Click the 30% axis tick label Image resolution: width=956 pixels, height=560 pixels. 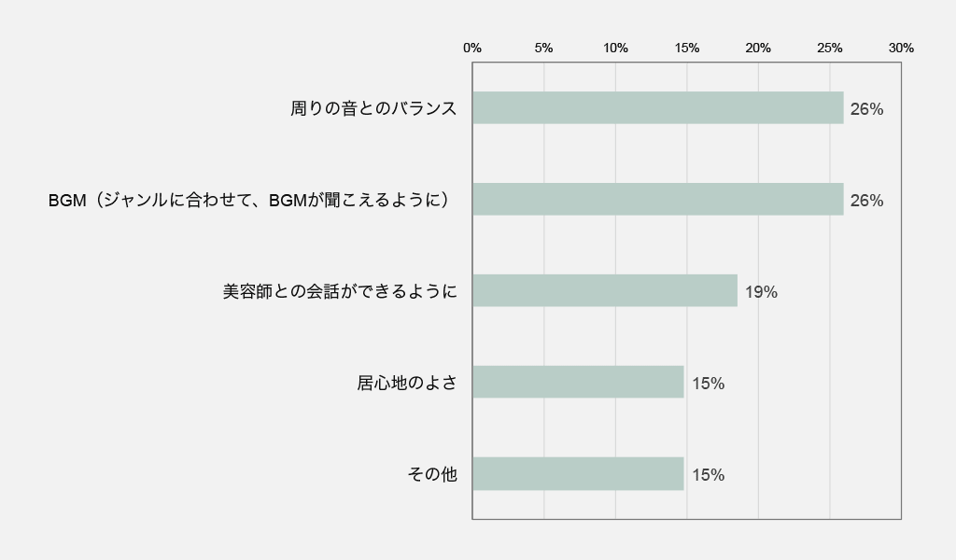(901, 48)
